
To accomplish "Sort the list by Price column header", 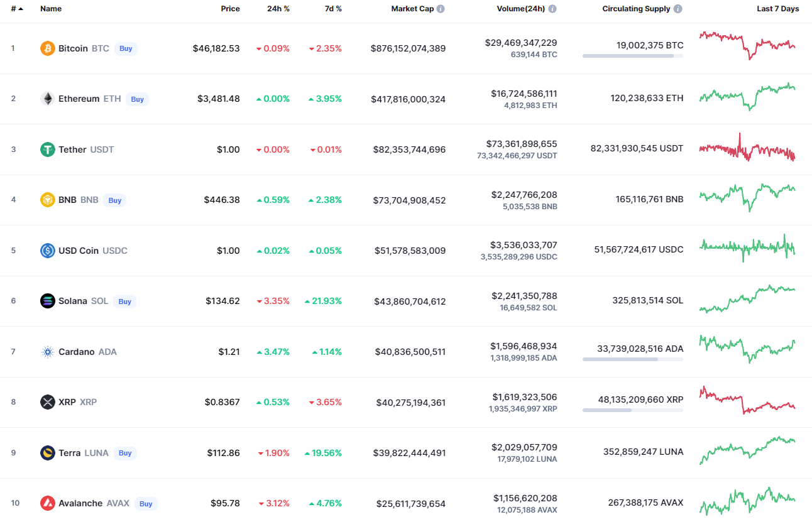I will (x=230, y=9).
